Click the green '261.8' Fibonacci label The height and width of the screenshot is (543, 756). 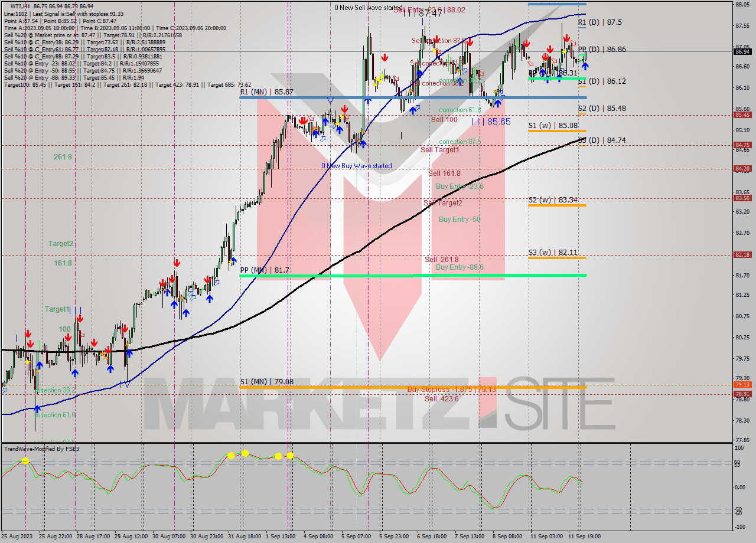[63, 157]
